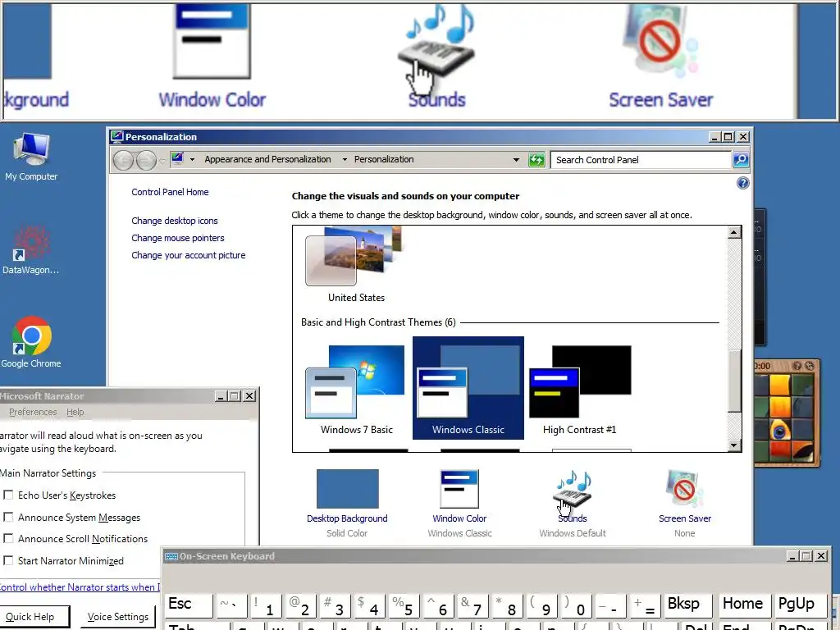Click Appearance and Personalization breadcrumb
This screenshot has height=630, width=840.
[x=267, y=159]
